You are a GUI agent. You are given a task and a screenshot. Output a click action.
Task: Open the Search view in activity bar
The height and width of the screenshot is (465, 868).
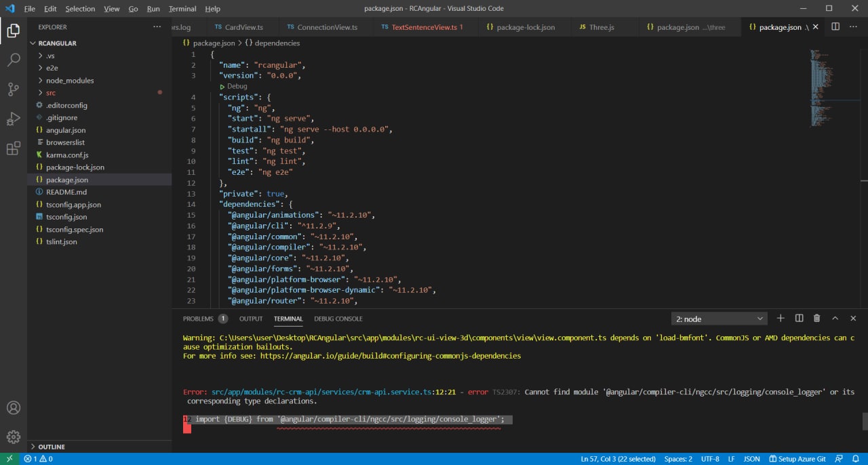pyautogui.click(x=13, y=60)
